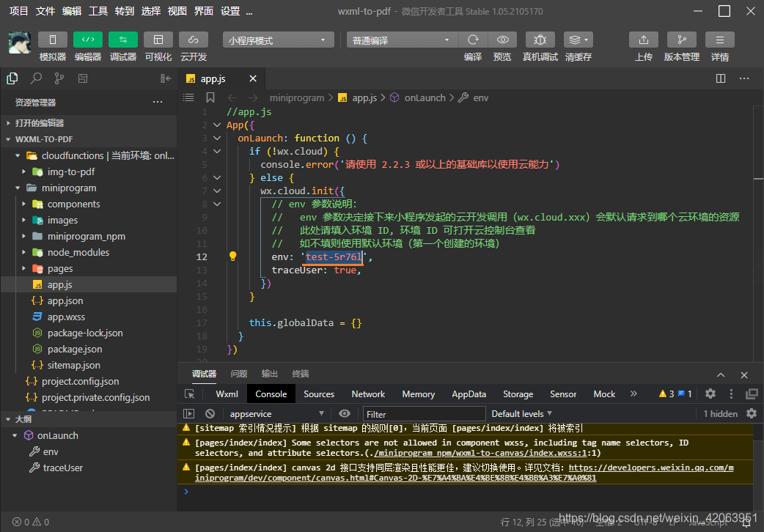Open 版本管理 version control icon
Image resolution: width=764 pixels, height=532 pixels.
(x=682, y=40)
